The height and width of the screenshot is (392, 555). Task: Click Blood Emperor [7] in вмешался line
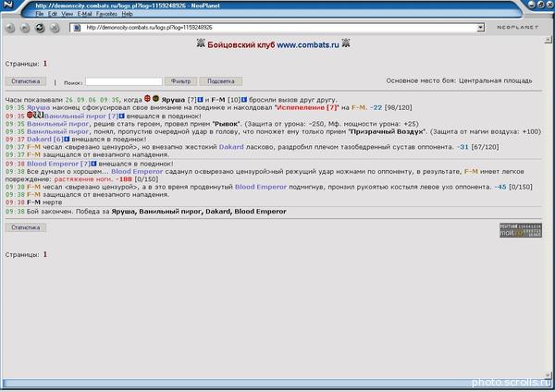coord(58,164)
